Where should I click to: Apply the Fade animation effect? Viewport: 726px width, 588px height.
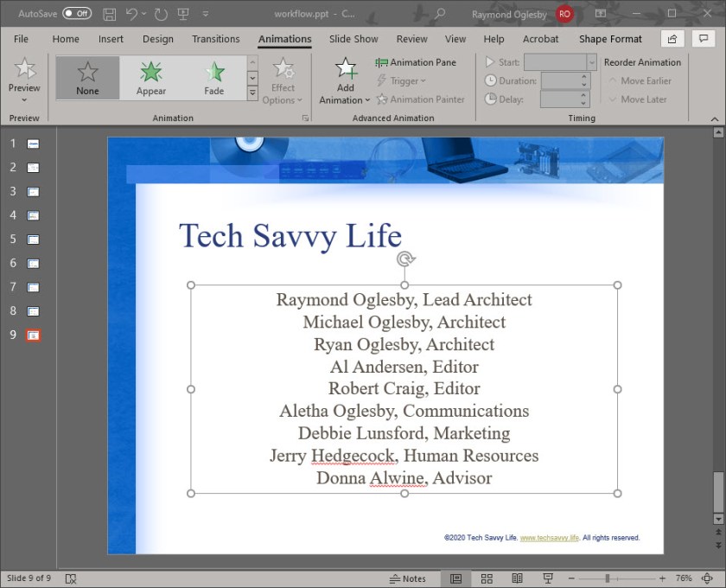(213, 77)
